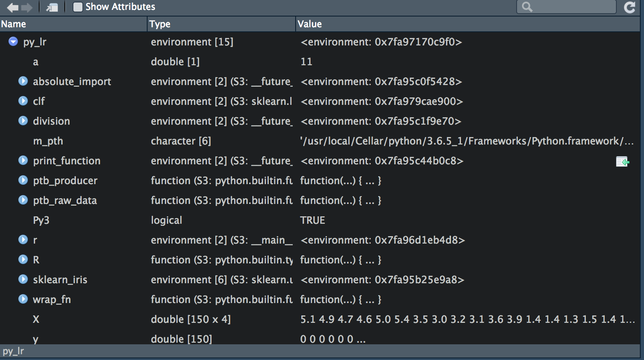Click the forward navigation arrow
644x360 pixels.
click(27, 7)
